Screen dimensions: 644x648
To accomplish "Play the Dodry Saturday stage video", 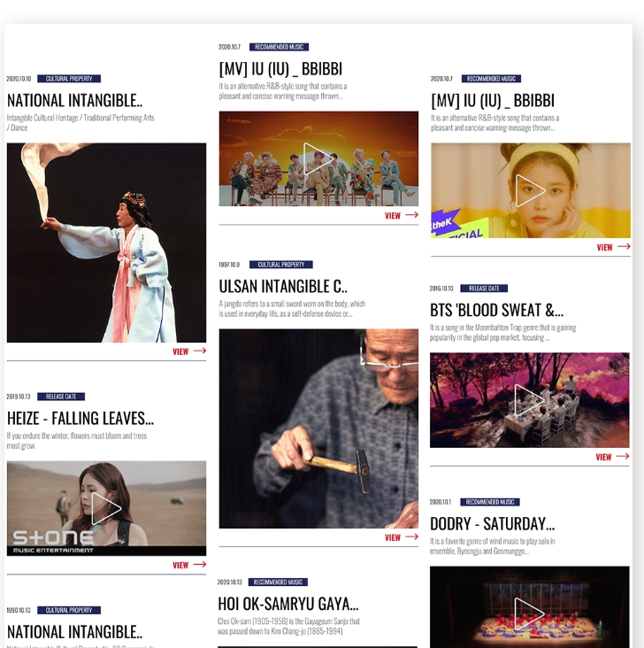I will coord(530,607).
